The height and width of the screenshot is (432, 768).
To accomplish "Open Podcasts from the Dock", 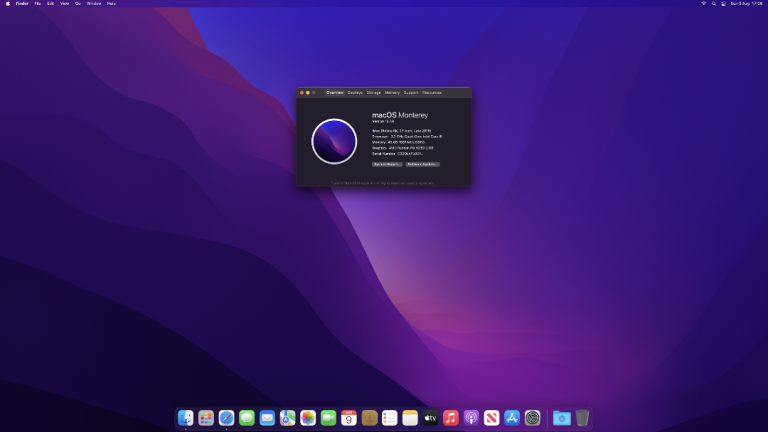I will pyautogui.click(x=471, y=418).
